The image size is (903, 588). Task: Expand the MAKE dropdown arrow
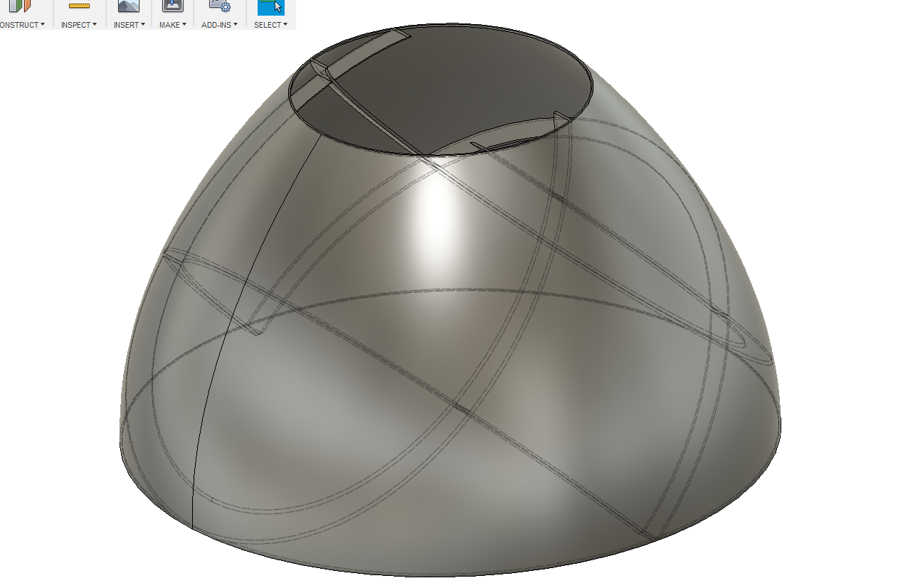point(184,24)
